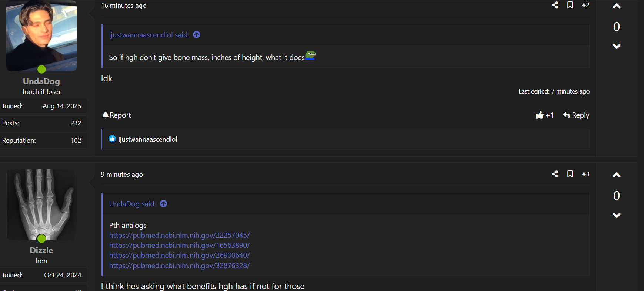Open post #3 permalink
Image resolution: width=644 pixels, height=291 pixels.
point(585,174)
